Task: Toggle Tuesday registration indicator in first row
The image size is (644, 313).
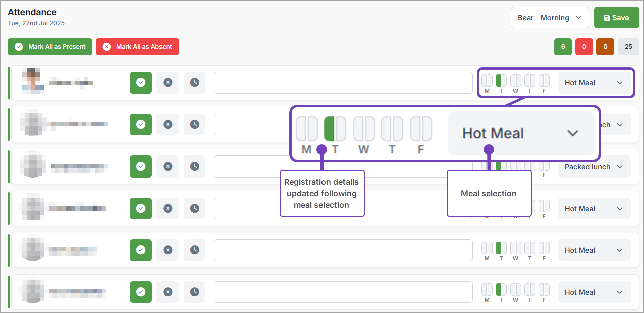Action: tap(501, 80)
